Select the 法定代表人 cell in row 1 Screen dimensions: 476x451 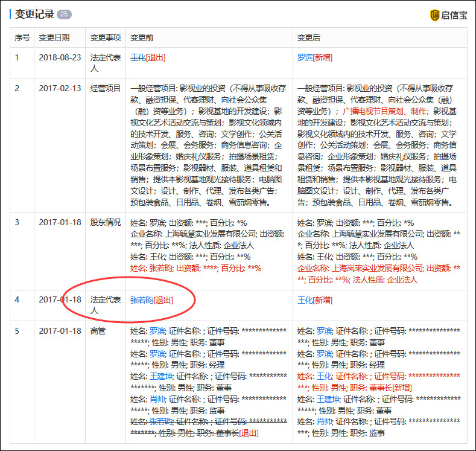(x=106, y=63)
